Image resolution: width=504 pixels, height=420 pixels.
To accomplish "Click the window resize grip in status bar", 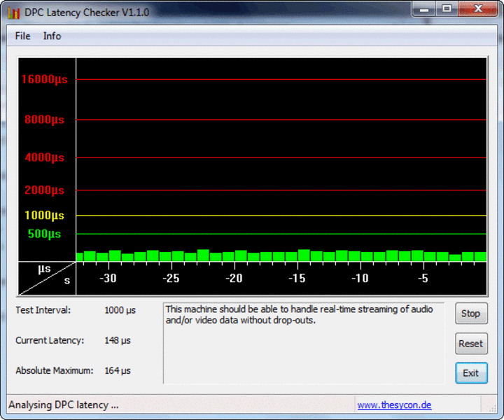I will pos(492,408).
